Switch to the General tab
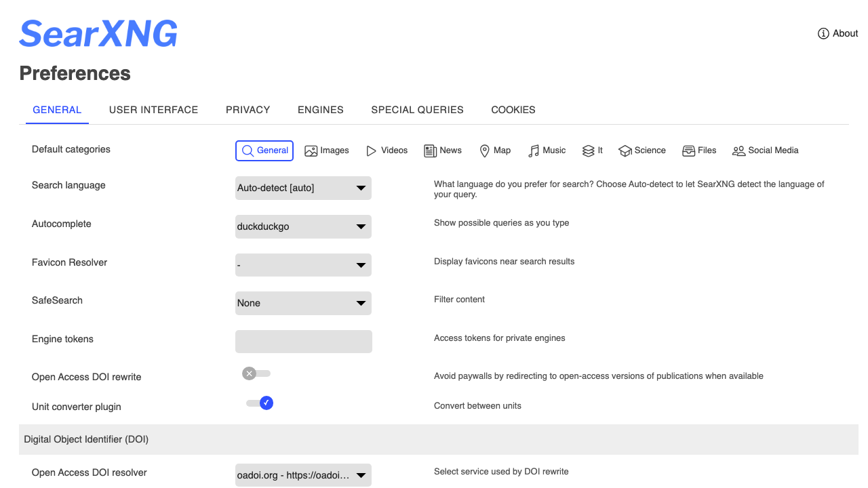The width and height of the screenshot is (868, 488). [x=57, y=110]
